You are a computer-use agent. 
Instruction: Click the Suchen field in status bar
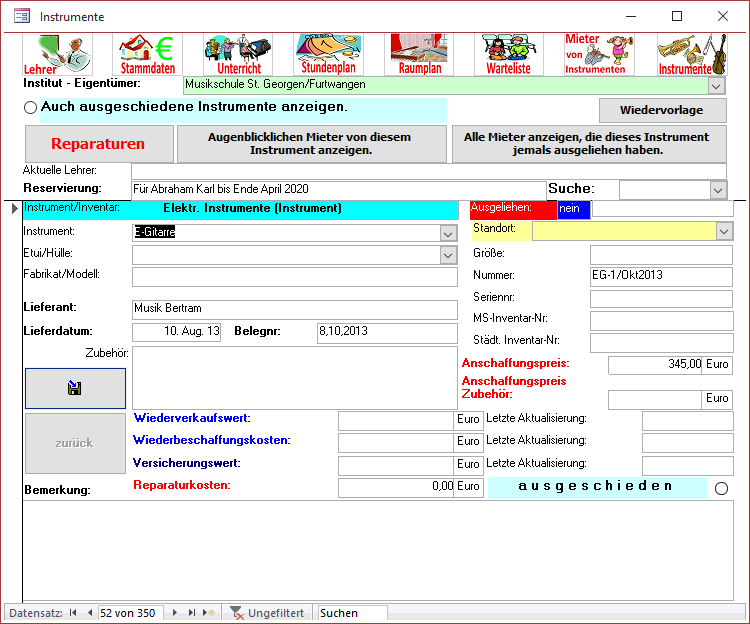(x=350, y=613)
